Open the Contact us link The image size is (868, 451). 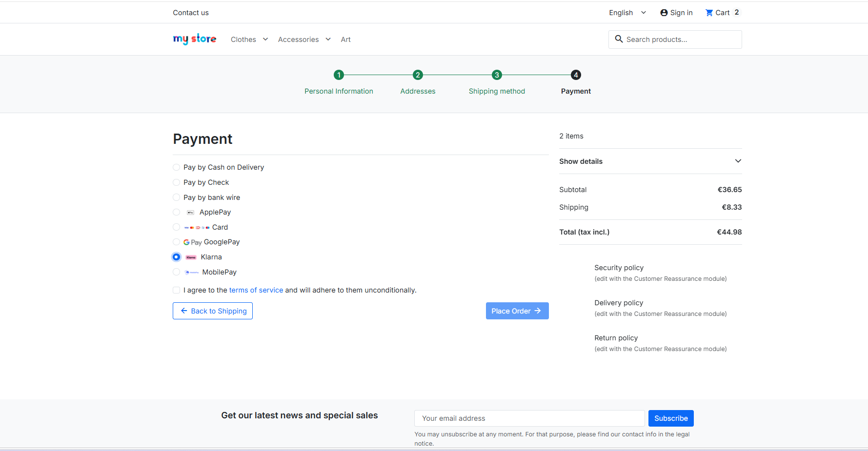pyautogui.click(x=191, y=13)
